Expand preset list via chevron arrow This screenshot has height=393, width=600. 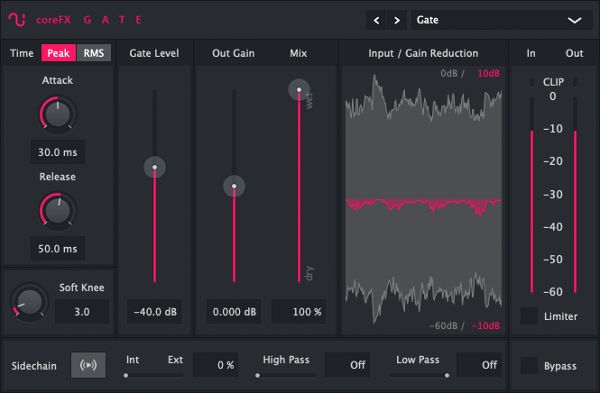(x=575, y=20)
